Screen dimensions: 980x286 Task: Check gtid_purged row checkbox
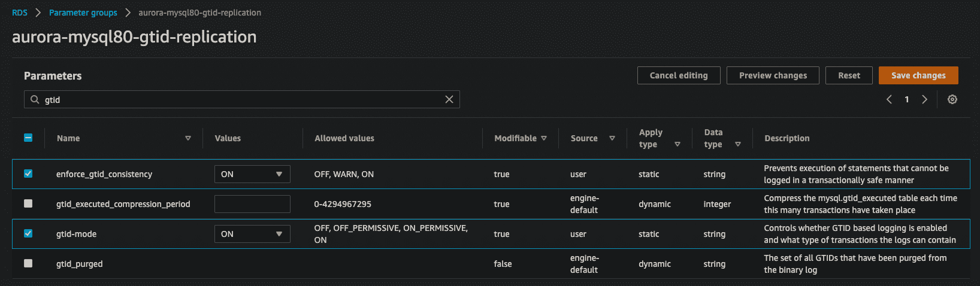(x=28, y=263)
